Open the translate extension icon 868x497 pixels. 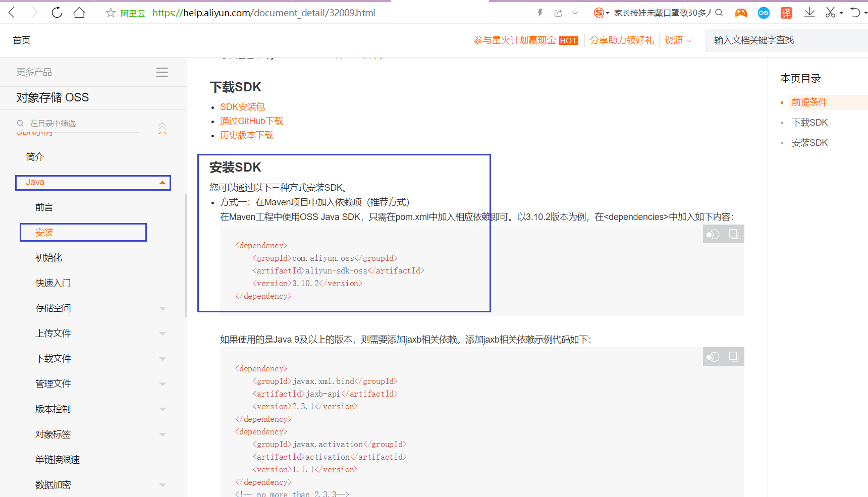(x=786, y=13)
